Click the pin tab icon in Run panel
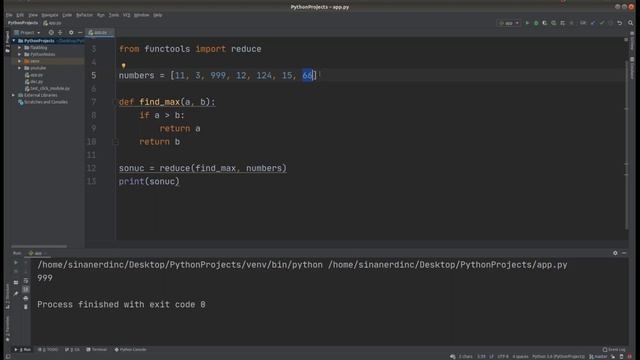 [16, 293]
